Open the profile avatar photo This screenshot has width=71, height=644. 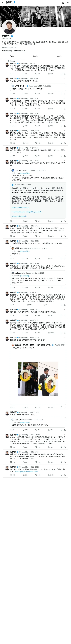(9, 27)
